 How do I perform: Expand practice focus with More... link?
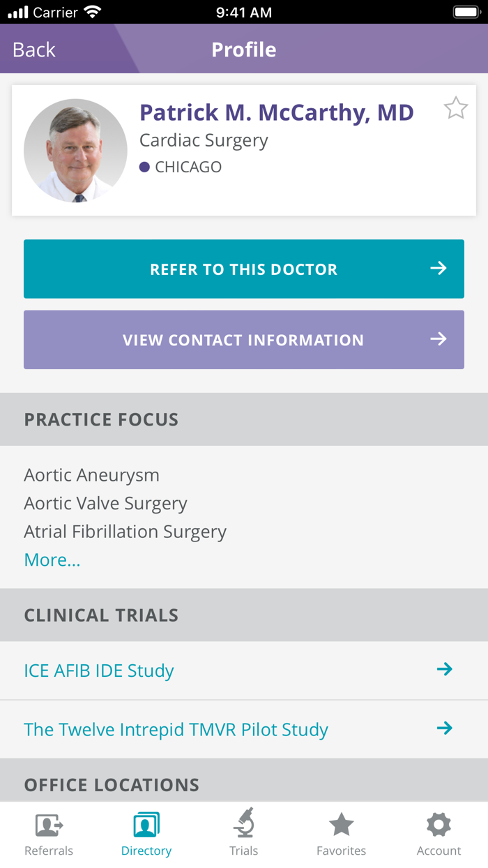point(52,560)
